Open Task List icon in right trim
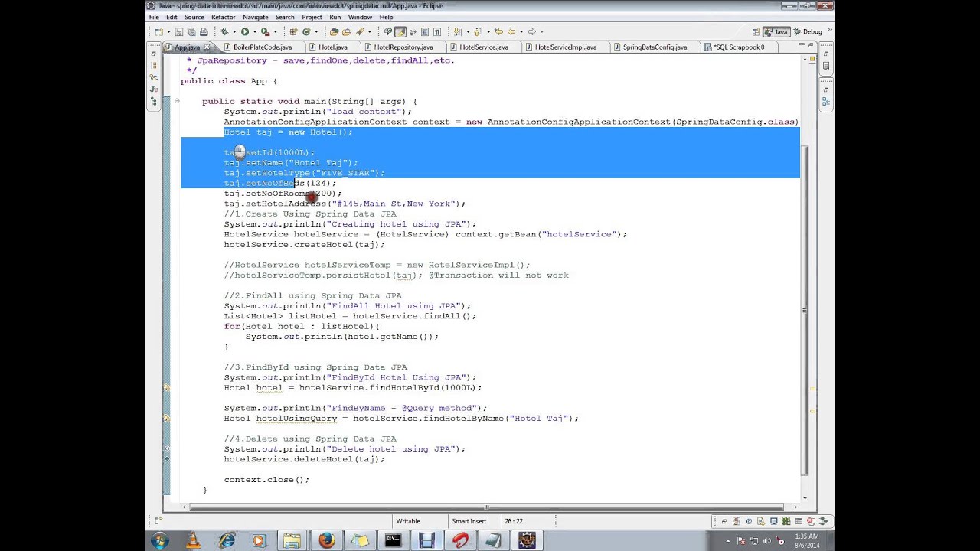 826,67
